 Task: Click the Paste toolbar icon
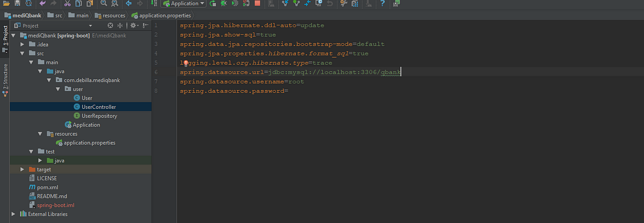(x=89, y=4)
